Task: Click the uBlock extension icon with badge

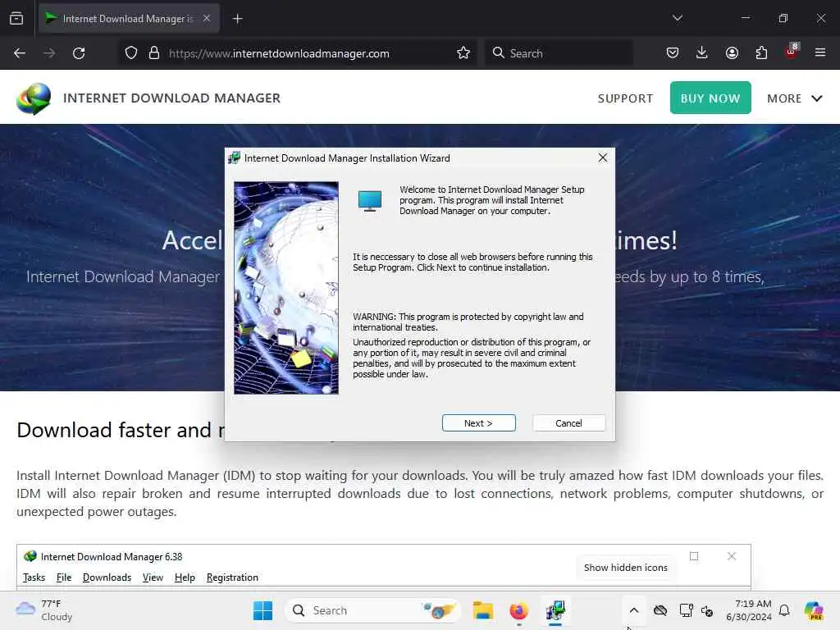Action: click(x=792, y=52)
